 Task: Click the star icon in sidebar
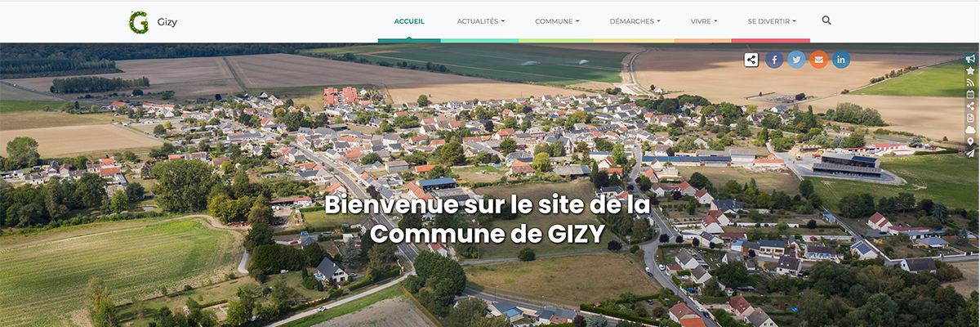tap(970, 70)
